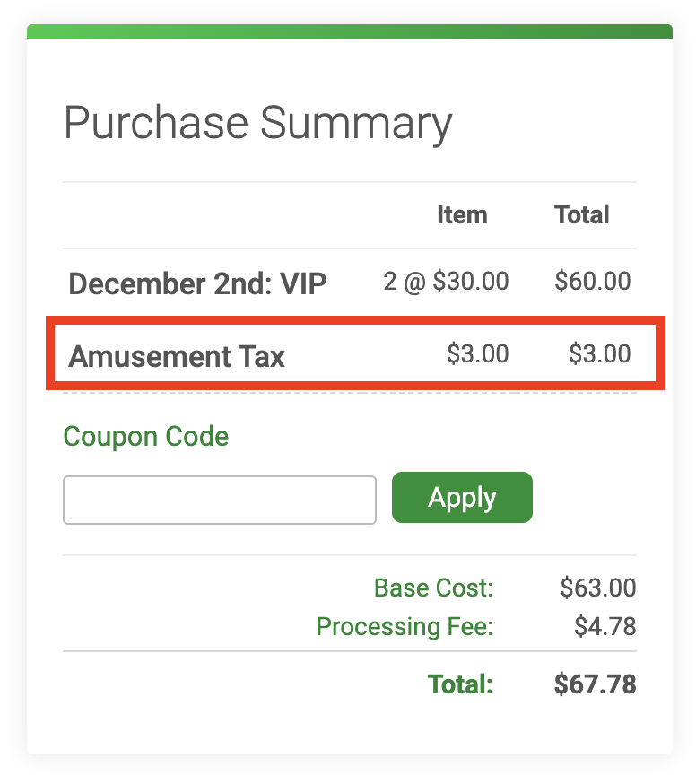The width and height of the screenshot is (696, 784).
Task: Click the December 2nd: VIP row label
Action: pyautogui.click(x=197, y=284)
